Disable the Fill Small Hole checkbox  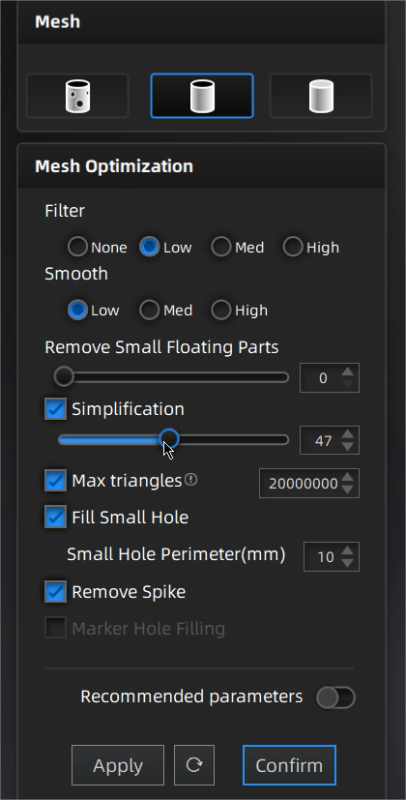tap(56, 517)
